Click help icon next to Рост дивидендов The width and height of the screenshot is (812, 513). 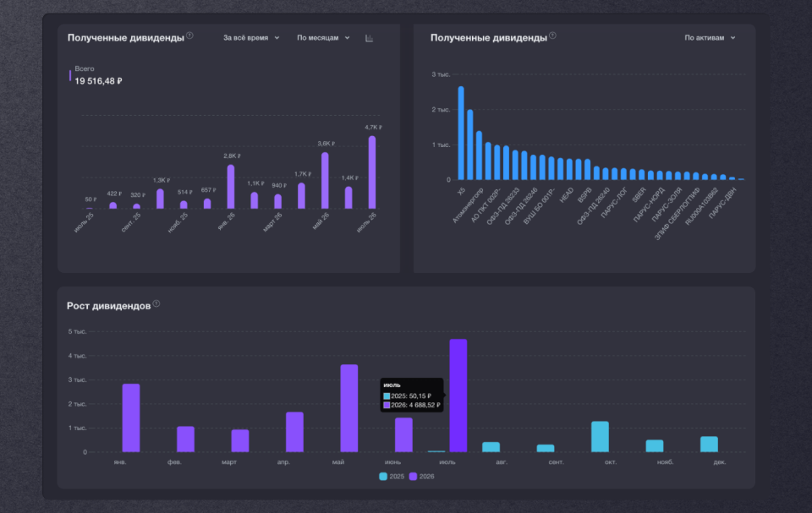pyautogui.click(x=156, y=304)
